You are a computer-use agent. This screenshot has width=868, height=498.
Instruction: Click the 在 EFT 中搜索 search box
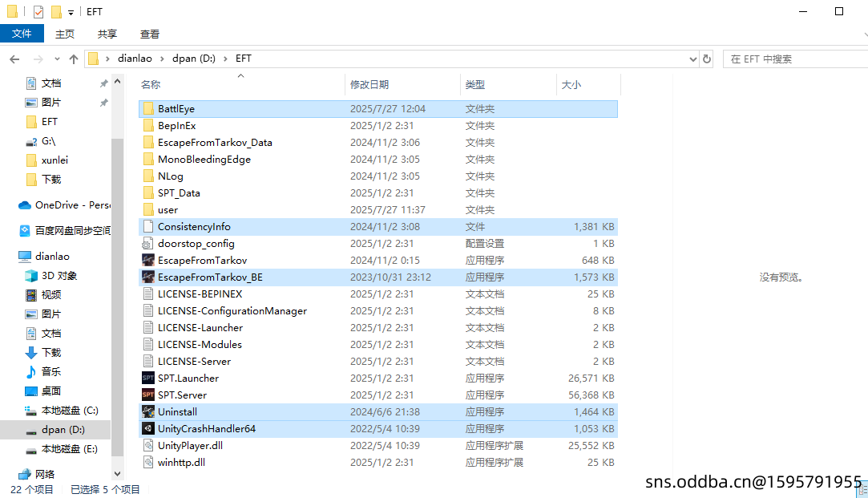tap(796, 59)
